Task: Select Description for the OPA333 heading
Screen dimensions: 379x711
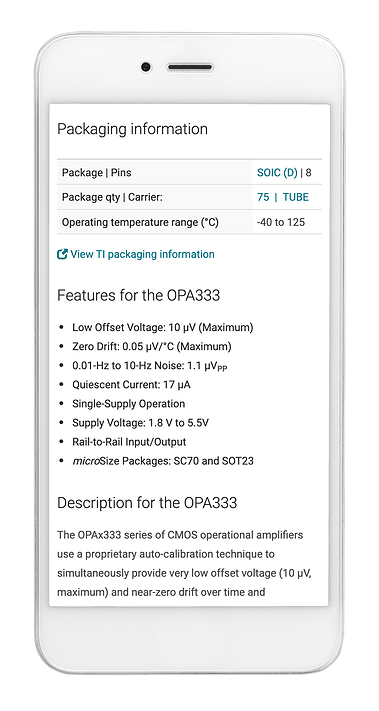Action: 147,503
